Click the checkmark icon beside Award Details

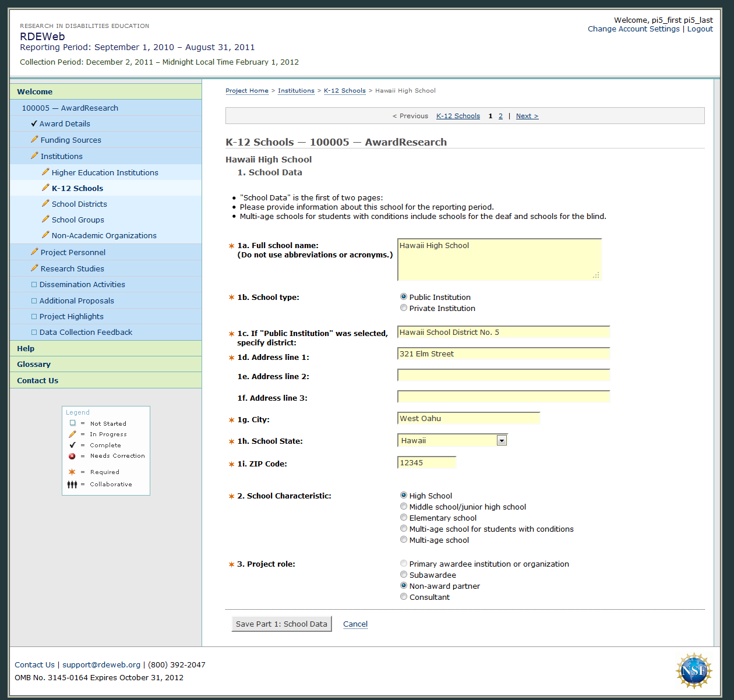point(34,123)
